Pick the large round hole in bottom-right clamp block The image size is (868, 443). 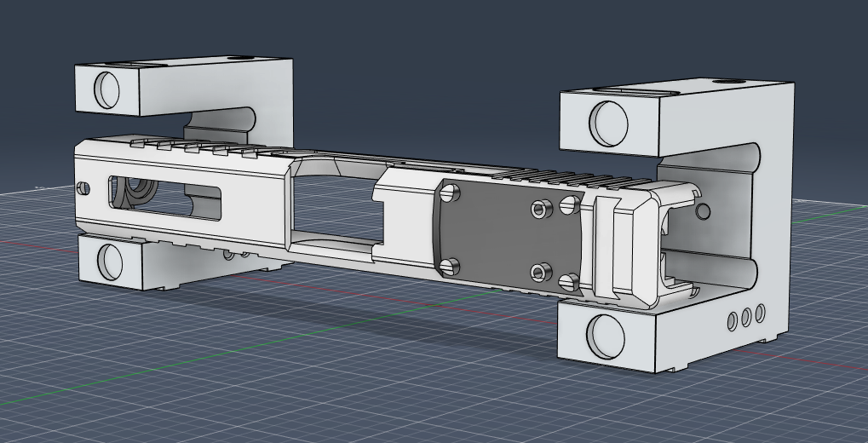606,336
